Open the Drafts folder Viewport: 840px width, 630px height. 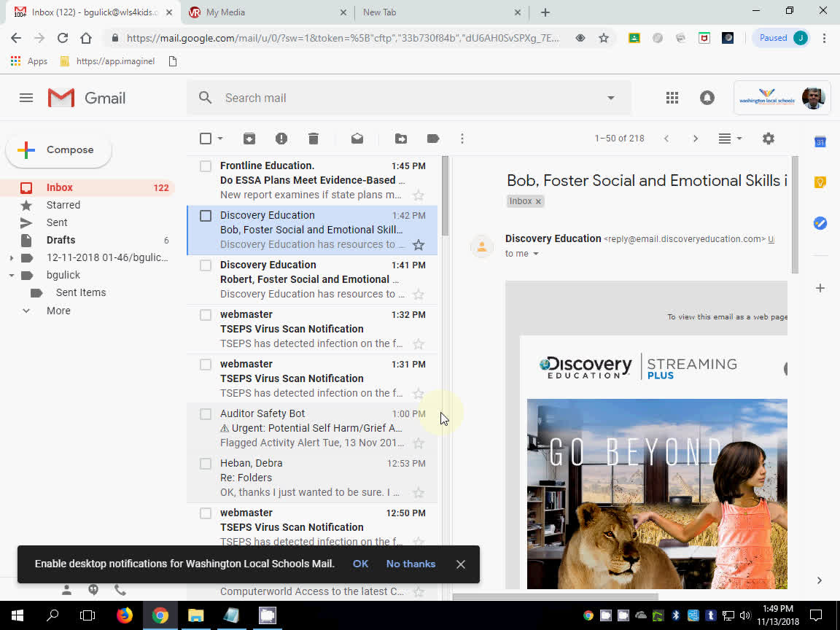[x=60, y=239]
